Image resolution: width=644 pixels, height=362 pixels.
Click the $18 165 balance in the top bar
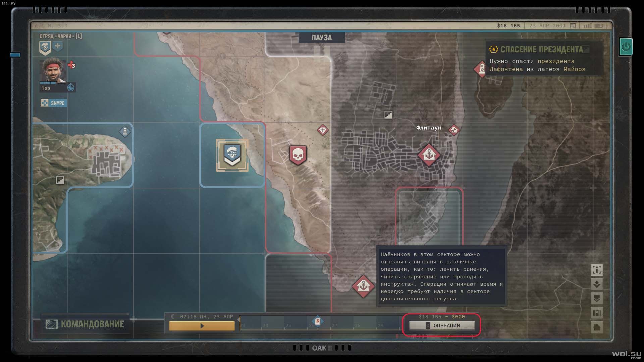pos(508,26)
